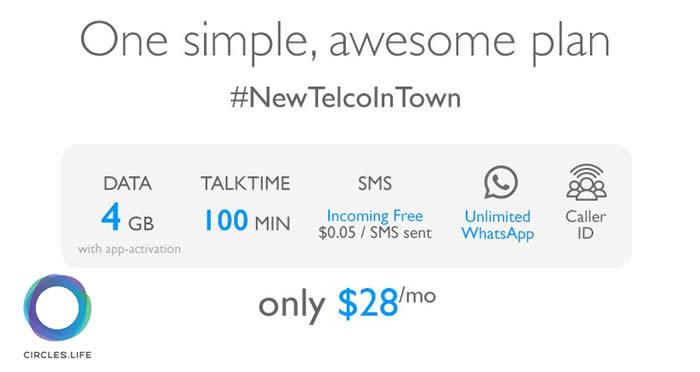Click the Caller ID label
The image size is (700, 372).
tap(586, 225)
